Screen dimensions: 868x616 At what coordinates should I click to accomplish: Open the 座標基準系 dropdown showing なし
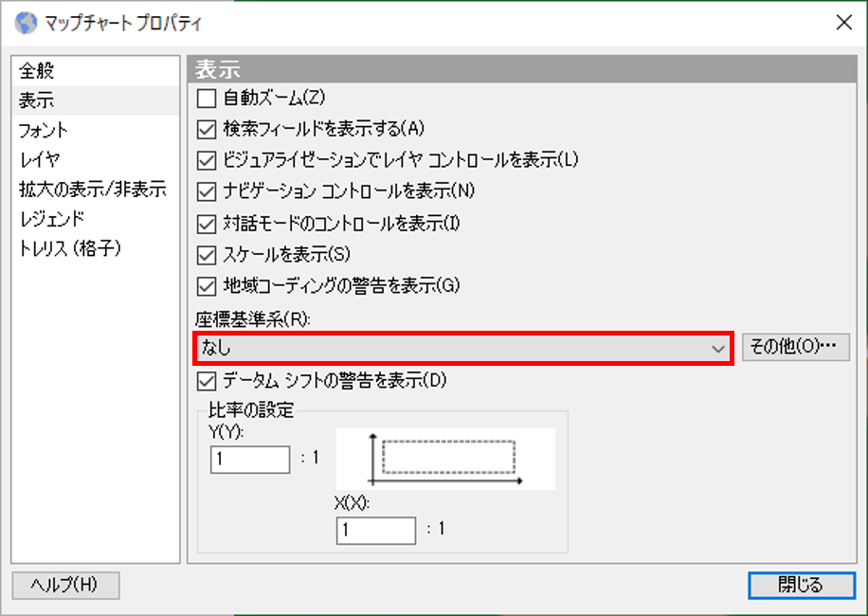[463, 348]
